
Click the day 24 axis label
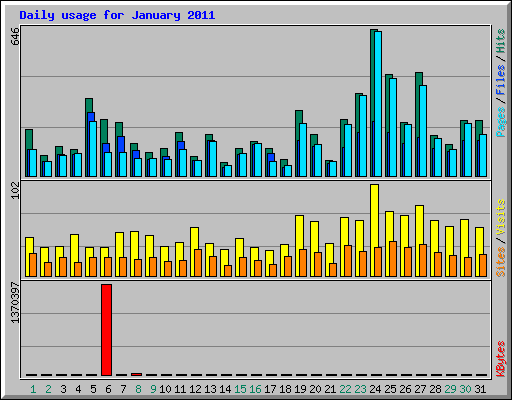coord(375,389)
